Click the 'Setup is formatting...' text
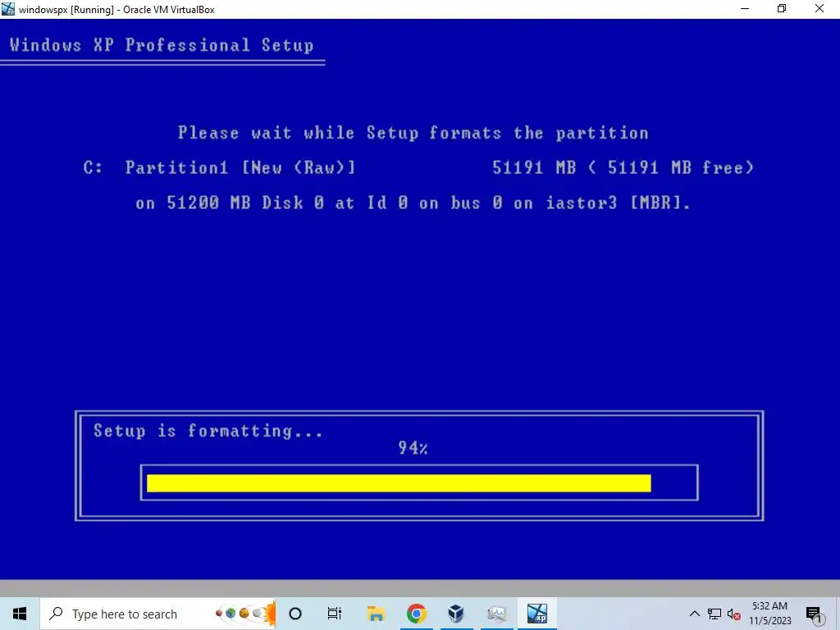840x630 pixels. tap(208, 431)
